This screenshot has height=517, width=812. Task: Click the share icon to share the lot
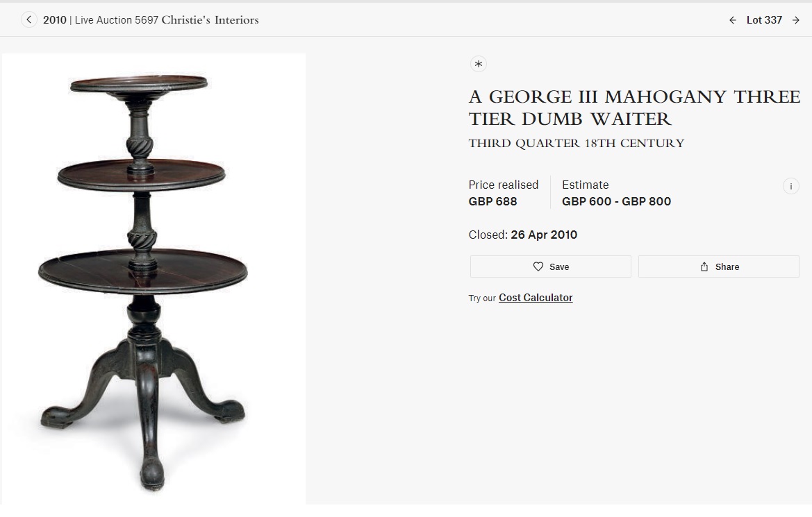704,266
